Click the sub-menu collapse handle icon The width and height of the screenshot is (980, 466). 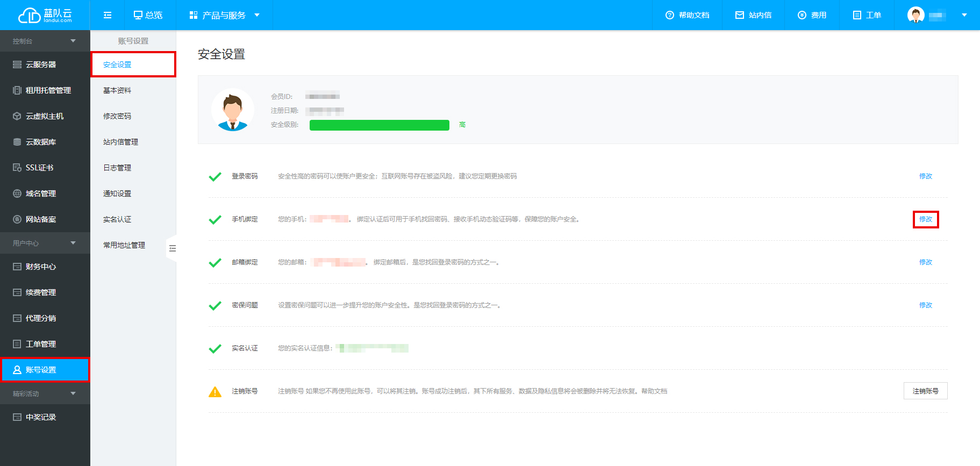(173, 248)
